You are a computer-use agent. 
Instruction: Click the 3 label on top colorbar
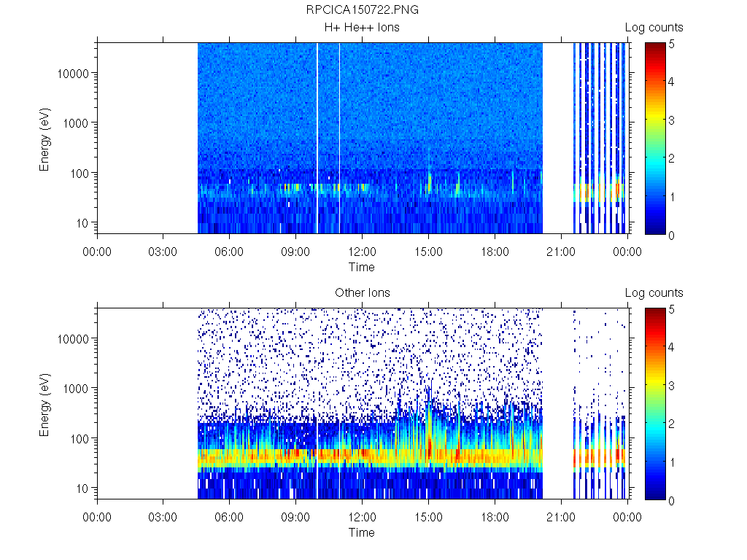click(671, 120)
